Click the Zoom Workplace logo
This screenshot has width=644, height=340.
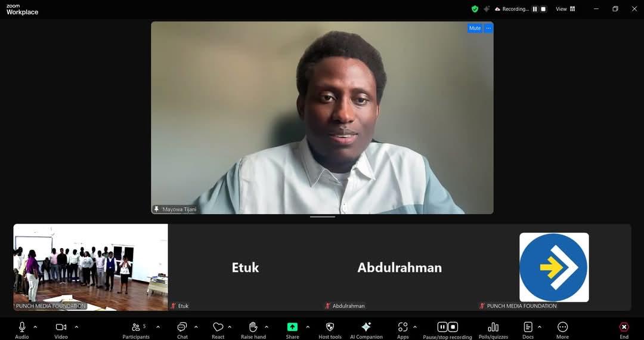pos(22,10)
